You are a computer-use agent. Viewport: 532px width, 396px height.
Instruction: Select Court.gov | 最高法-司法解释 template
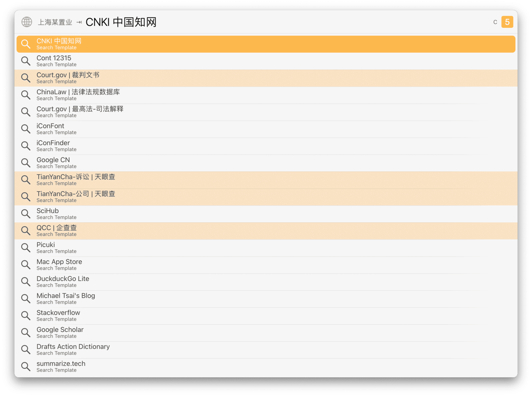(x=266, y=112)
